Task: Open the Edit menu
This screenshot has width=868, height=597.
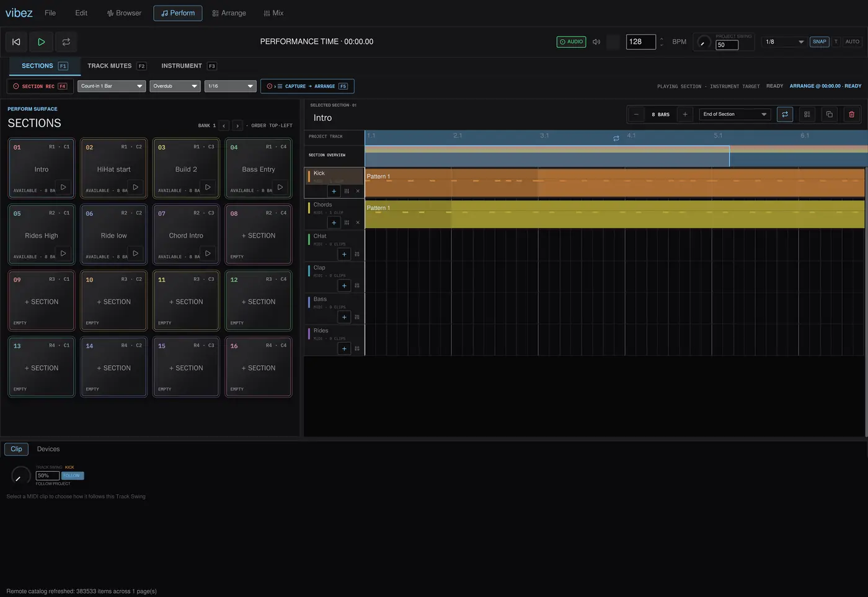Action: click(x=81, y=13)
